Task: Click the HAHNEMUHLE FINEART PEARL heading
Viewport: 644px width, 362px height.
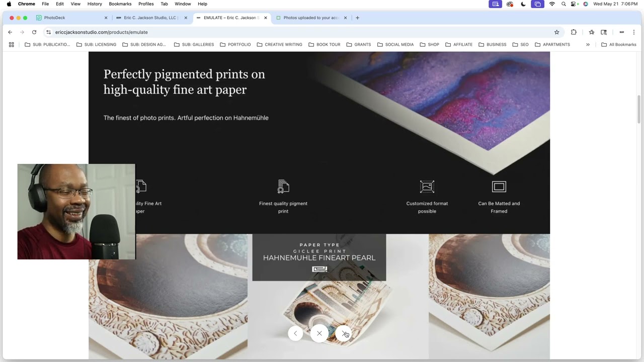Action: coord(319,257)
